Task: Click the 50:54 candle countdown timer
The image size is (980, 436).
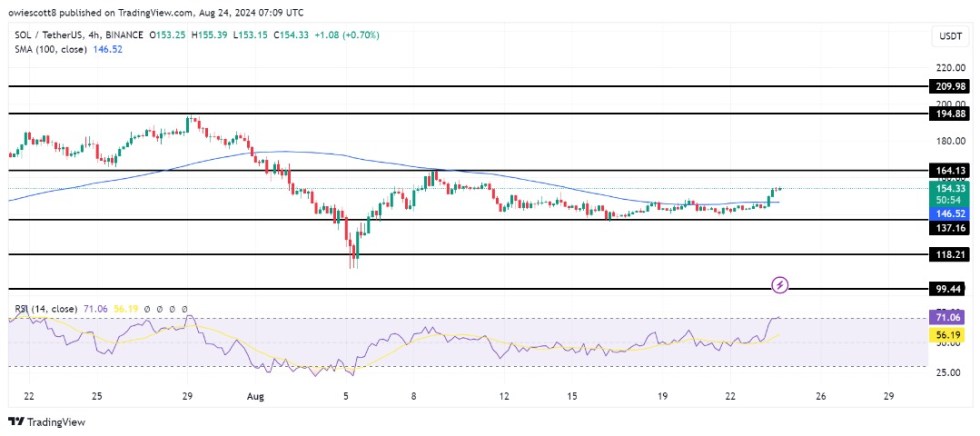Action: 950,201
